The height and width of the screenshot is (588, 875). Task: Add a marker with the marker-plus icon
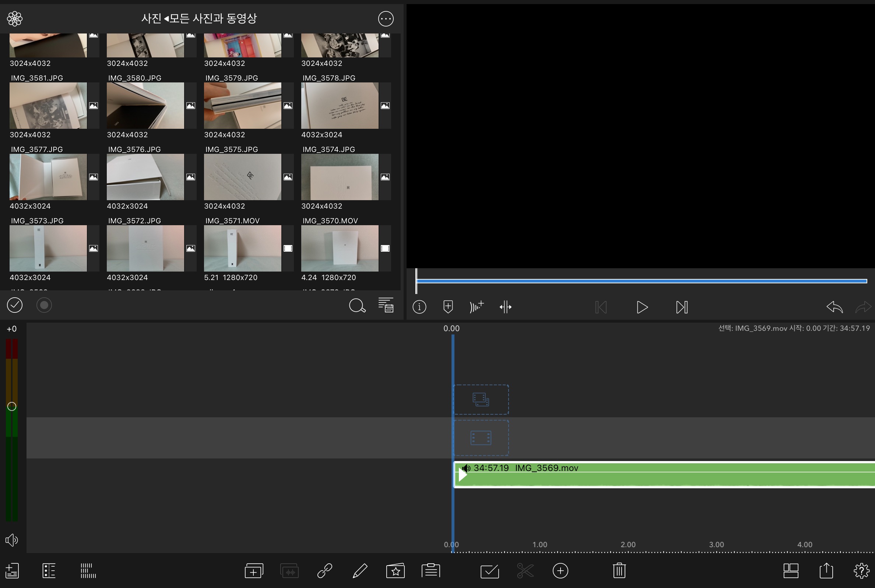click(x=448, y=307)
